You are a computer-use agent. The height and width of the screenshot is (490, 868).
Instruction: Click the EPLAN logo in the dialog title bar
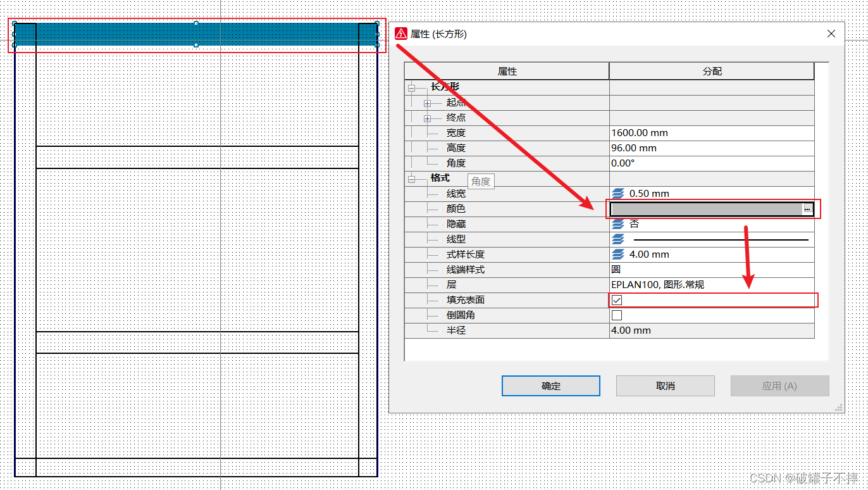coord(400,34)
